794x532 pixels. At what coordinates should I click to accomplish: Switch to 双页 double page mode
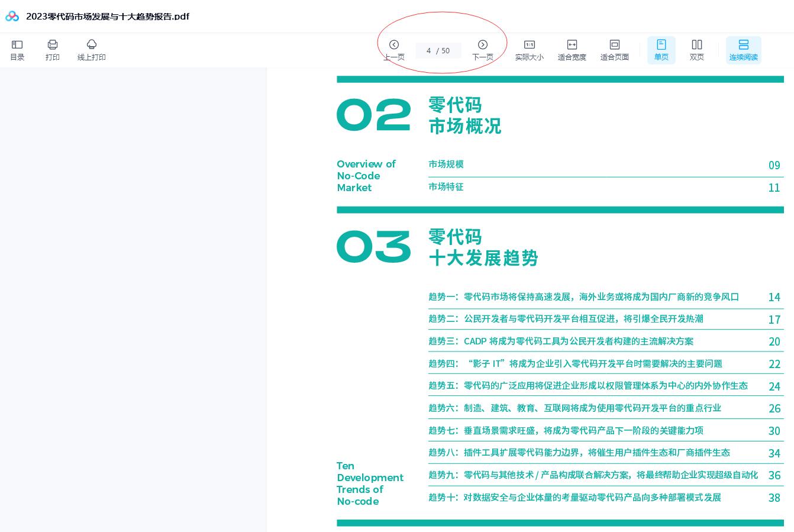696,50
